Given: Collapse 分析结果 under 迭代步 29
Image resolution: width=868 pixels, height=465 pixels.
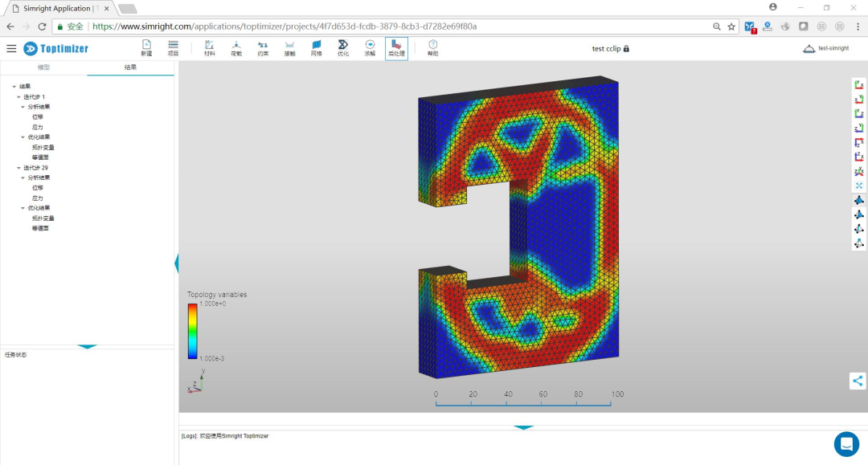Looking at the screenshot, I should pyautogui.click(x=23, y=177).
